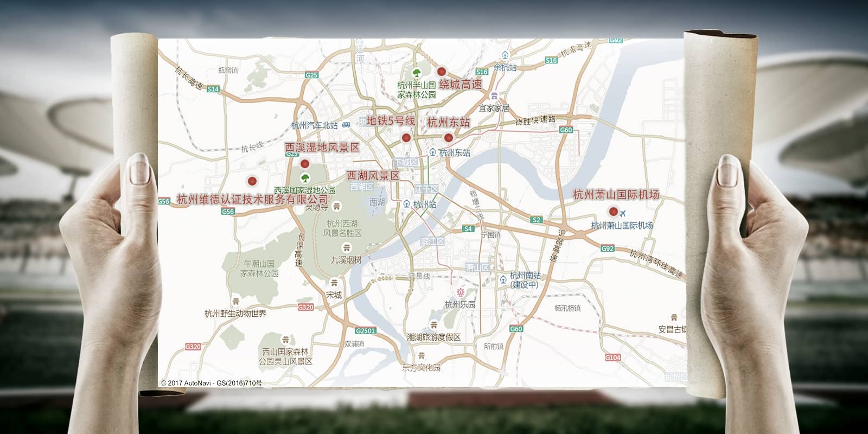The width and height of the screenshot is (868, 434).
Task: Click the train station icon beside 杭州站
Action: pos(406,204)
